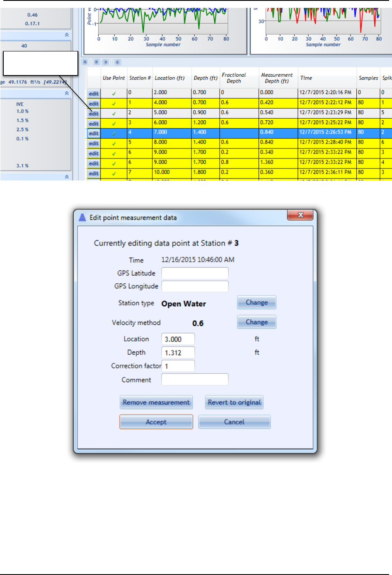The height and width of the screenshot is (575, 392).
Task: Select the Location cell showing 7.000
Action: tap(172, 132)
